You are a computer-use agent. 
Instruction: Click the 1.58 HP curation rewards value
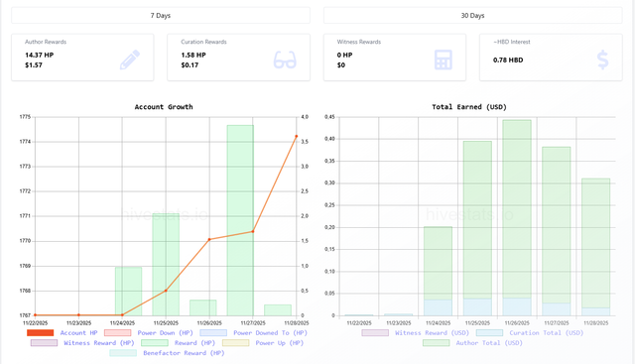(193, 56)
